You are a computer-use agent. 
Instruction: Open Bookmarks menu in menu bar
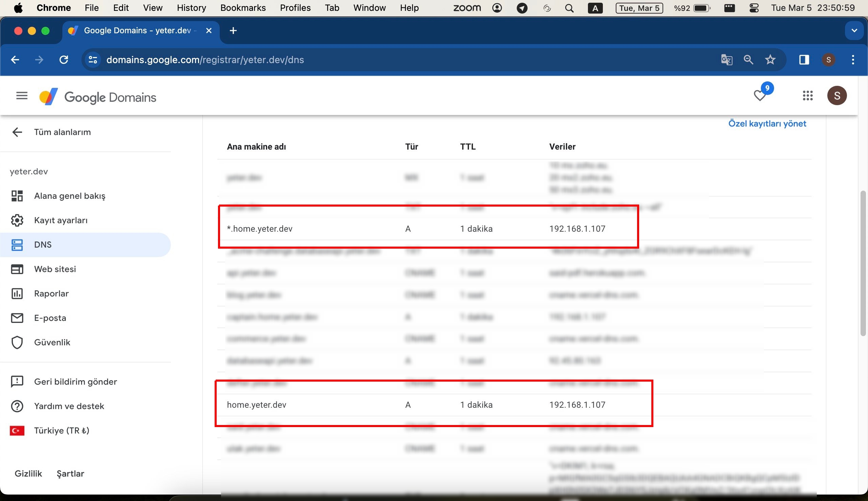tap(243, 7)
